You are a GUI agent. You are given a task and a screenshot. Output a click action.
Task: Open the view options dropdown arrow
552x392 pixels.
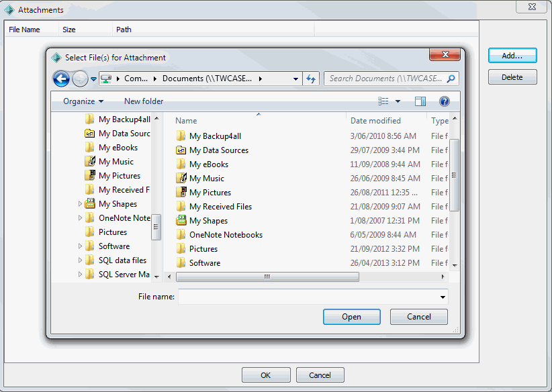[398, 101]
